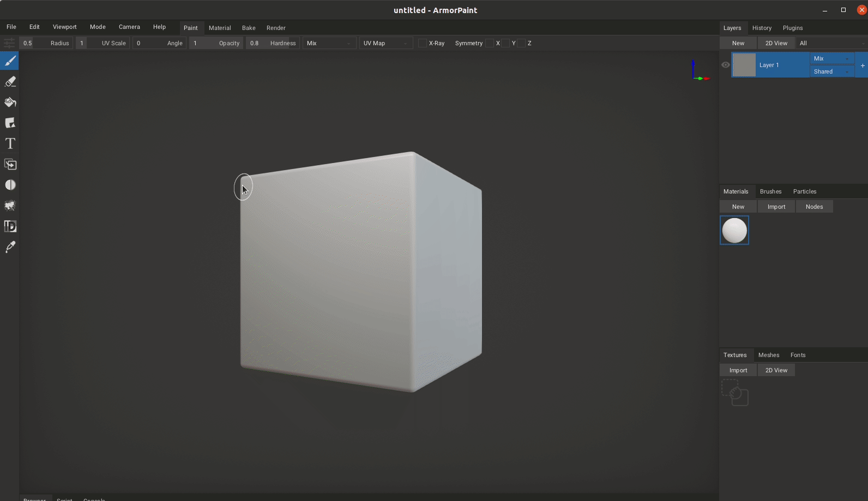
Task: Select the Color ID tool
Action: [x=10, y=226]
